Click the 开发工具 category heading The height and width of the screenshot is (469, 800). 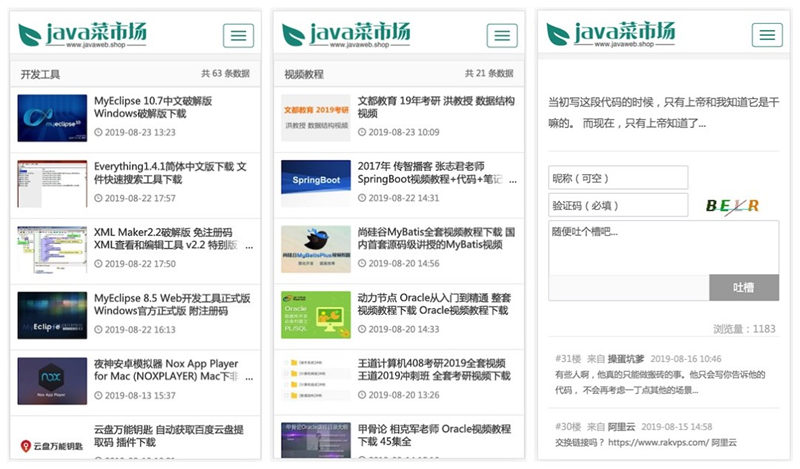40,75
